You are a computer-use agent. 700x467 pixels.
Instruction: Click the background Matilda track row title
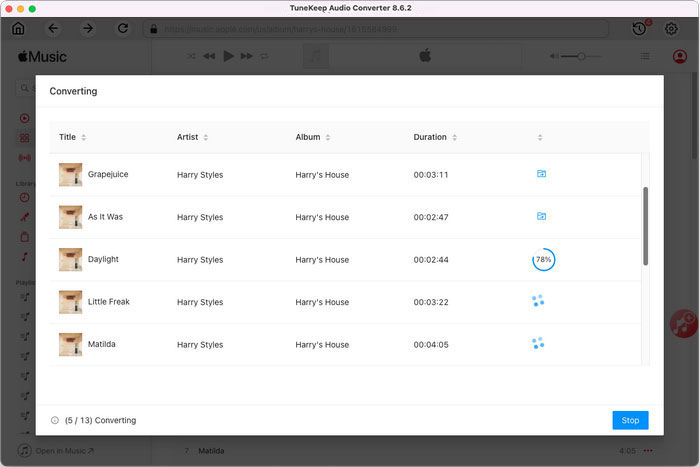(211, 451)
